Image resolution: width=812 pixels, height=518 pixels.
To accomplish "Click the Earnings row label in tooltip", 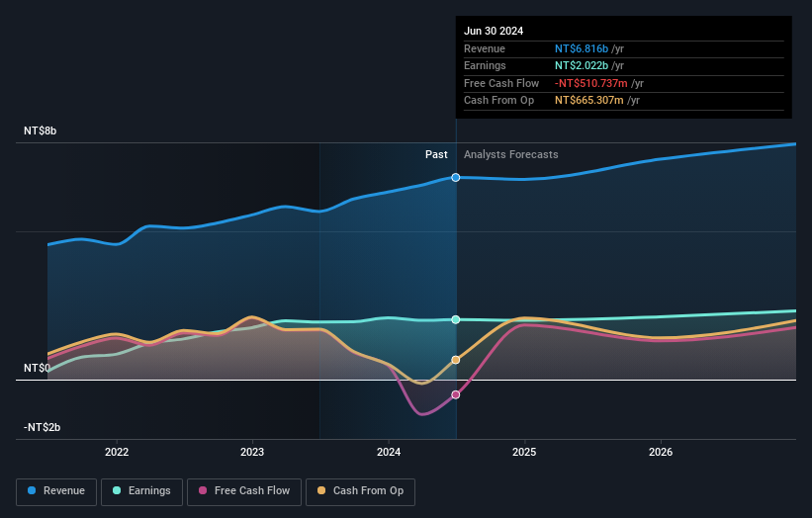I will coord(485,65).
